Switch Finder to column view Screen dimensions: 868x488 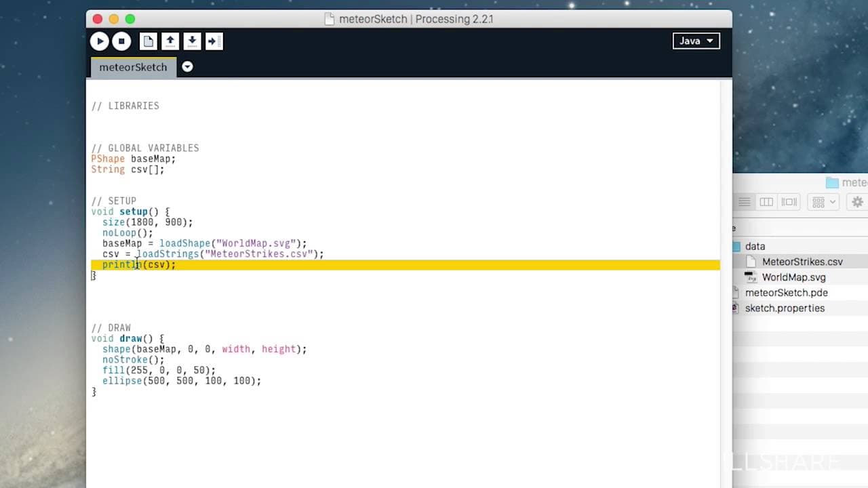pos(766,202)
